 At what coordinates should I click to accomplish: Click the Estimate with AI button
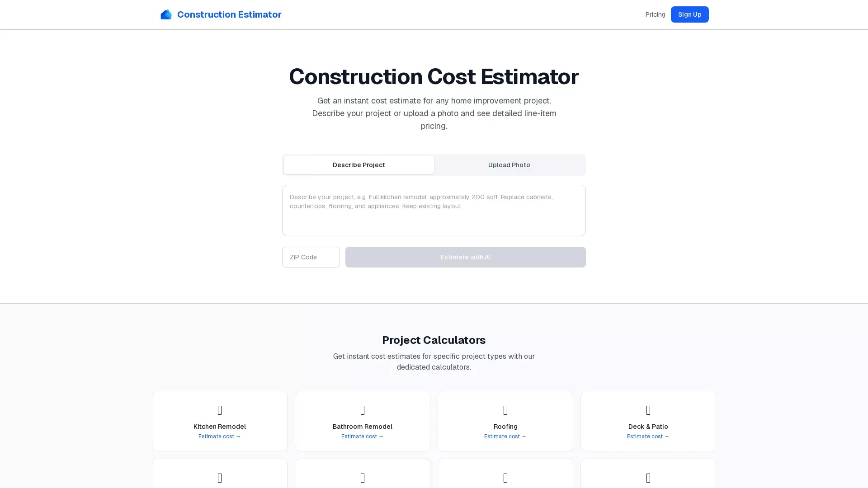pos(466,257)
